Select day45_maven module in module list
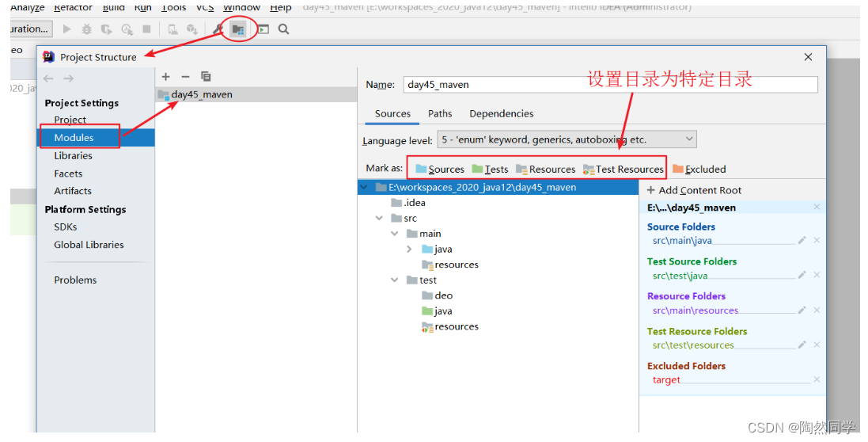868x442 pixels. pos(256,95)
